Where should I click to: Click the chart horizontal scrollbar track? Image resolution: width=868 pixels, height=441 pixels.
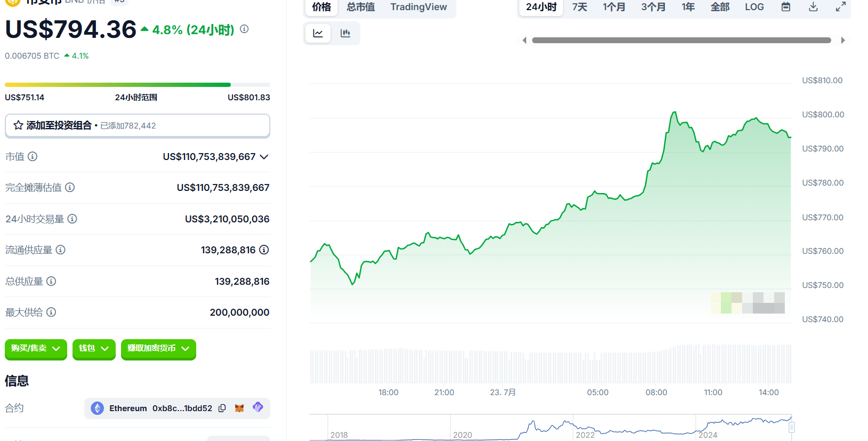(681, 41)
